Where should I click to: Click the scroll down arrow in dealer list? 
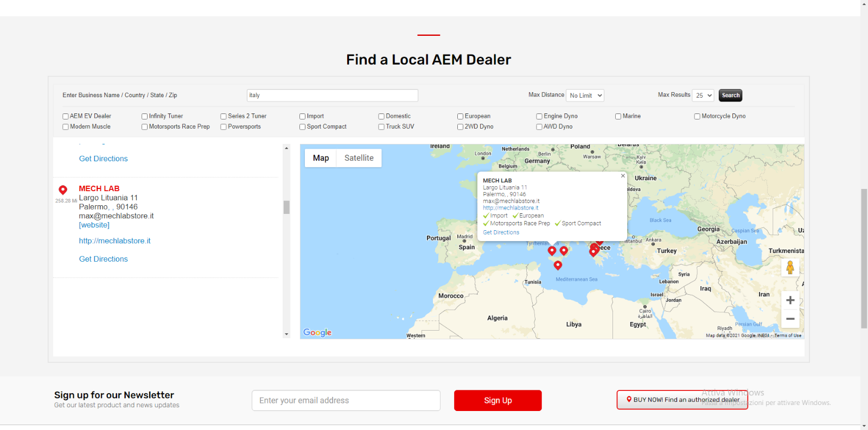(286, 334)
